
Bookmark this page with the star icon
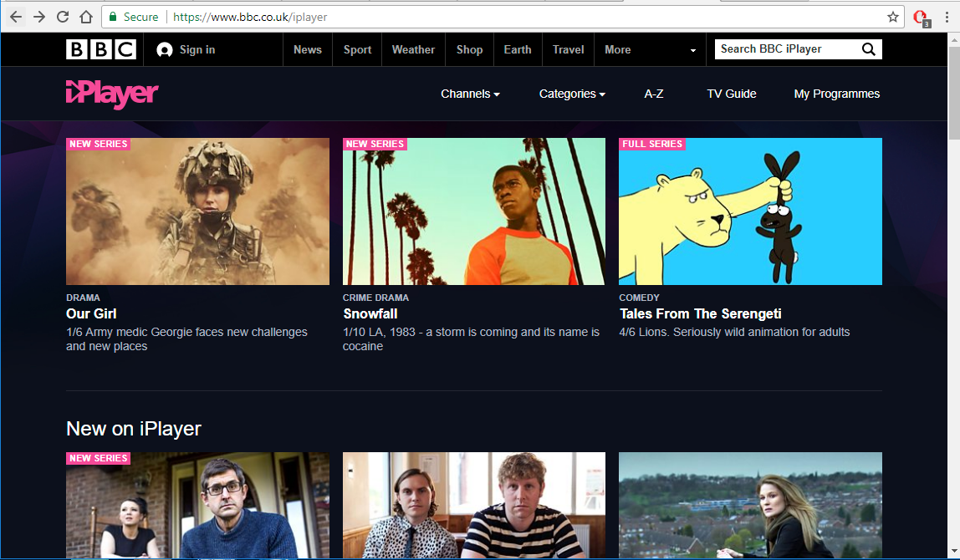tap(892, 17)
